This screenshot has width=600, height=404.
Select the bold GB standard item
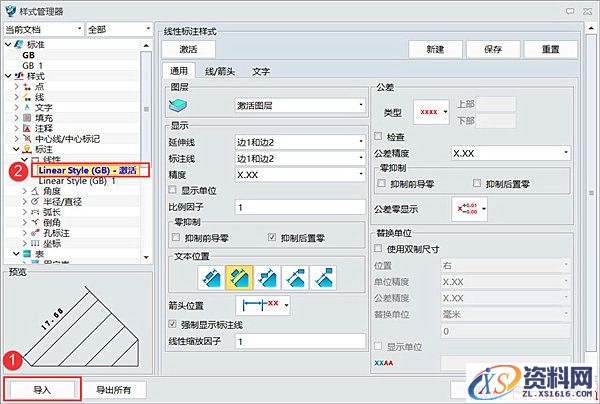tap(28, 55)
